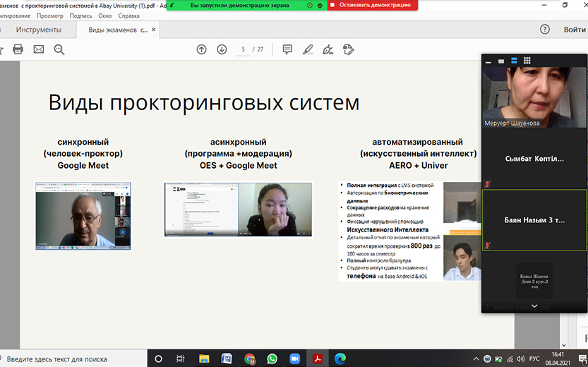Close the Виды экзаменов document tab
Screen dimensions: 588x367
click(153, 30)
